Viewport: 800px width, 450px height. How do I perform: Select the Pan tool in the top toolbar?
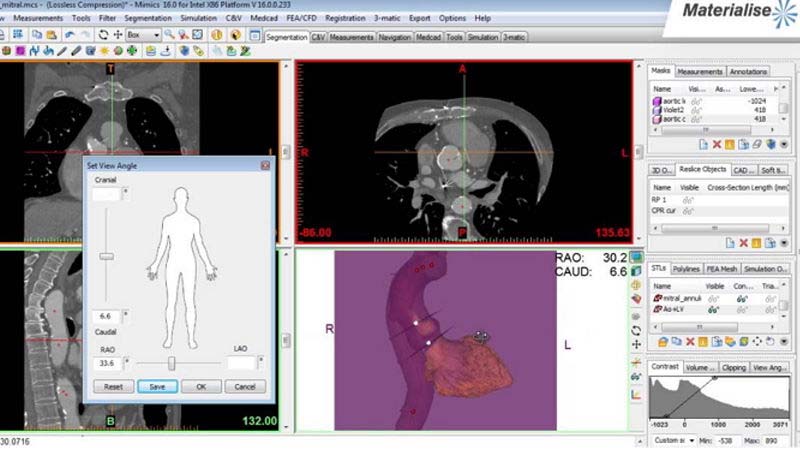tap(117, 35)
